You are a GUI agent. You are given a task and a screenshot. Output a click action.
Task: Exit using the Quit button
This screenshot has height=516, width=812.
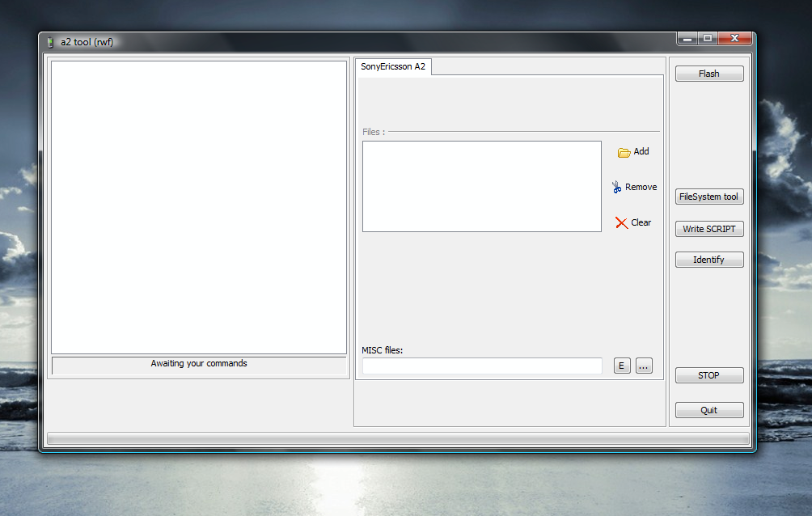pyautogui.click(x=709, y=410)
